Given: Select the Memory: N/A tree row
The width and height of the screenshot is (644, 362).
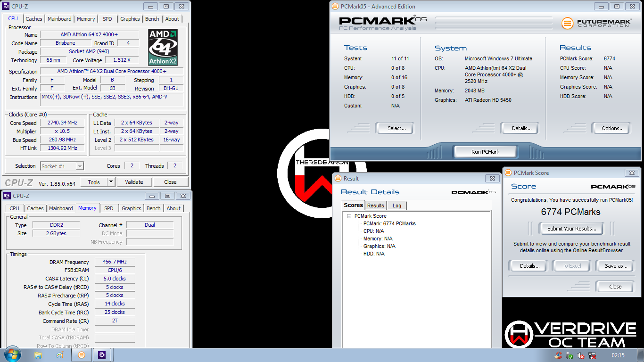Looking at the screenshot, I should pos(378,239).
